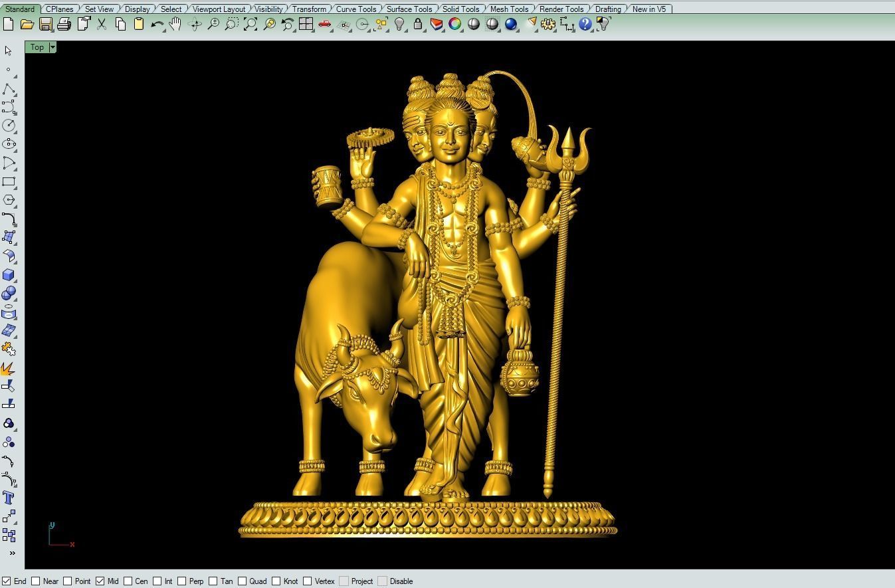Select the Polygon tool in the sidebar
This screenshot has height=588, width=895.
click(x=9, y=200)
